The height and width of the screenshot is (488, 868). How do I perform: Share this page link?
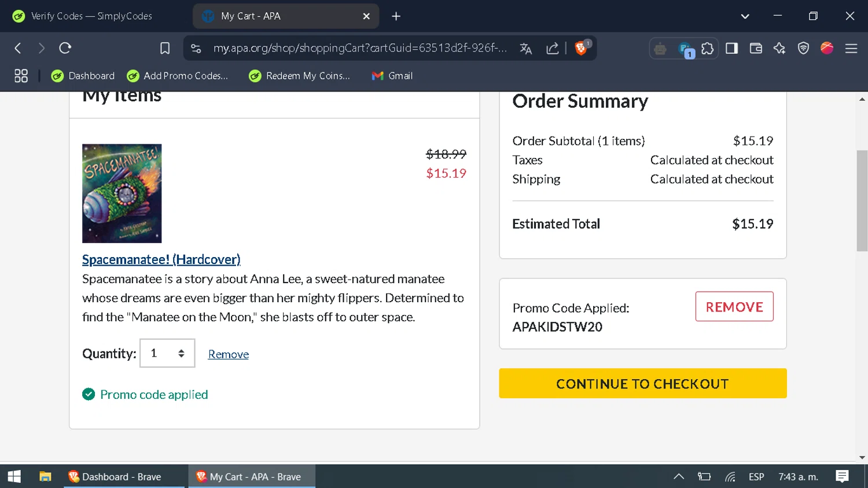[552, 49]
